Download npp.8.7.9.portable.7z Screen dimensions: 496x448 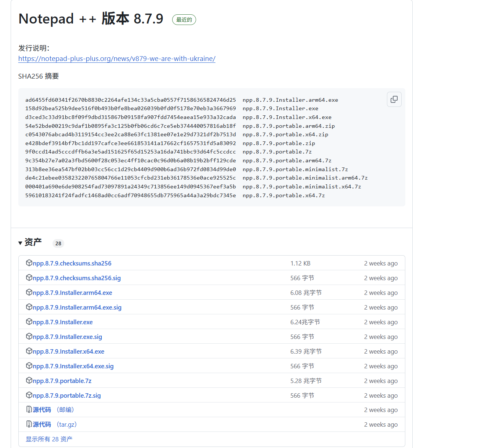tap(62, 381)
